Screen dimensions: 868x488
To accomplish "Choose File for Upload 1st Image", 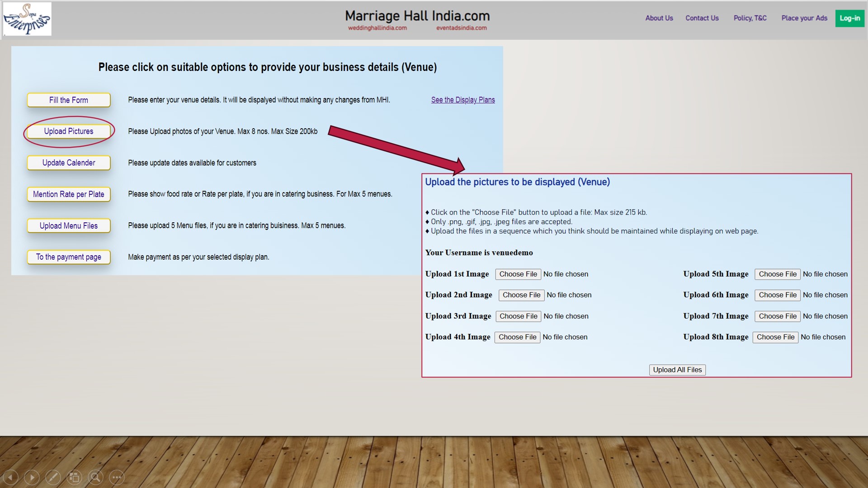I will click(x=518, y=274).
